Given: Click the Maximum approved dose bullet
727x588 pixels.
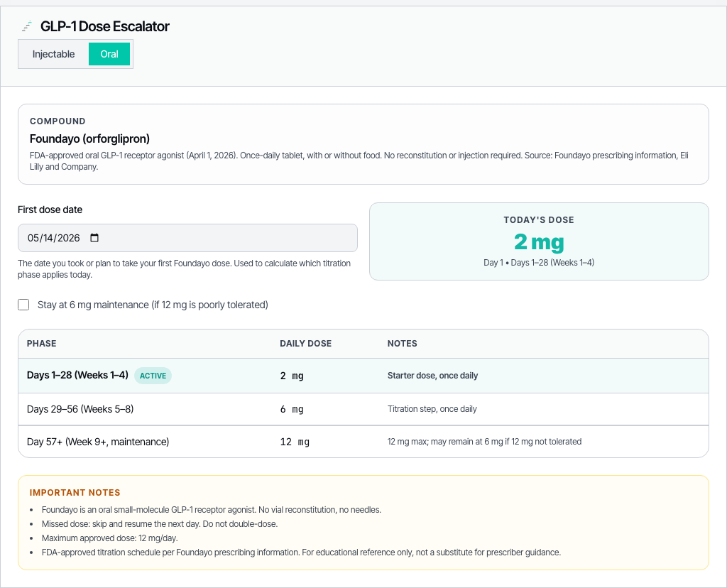Looking at the screenshot, I should 110,538.
